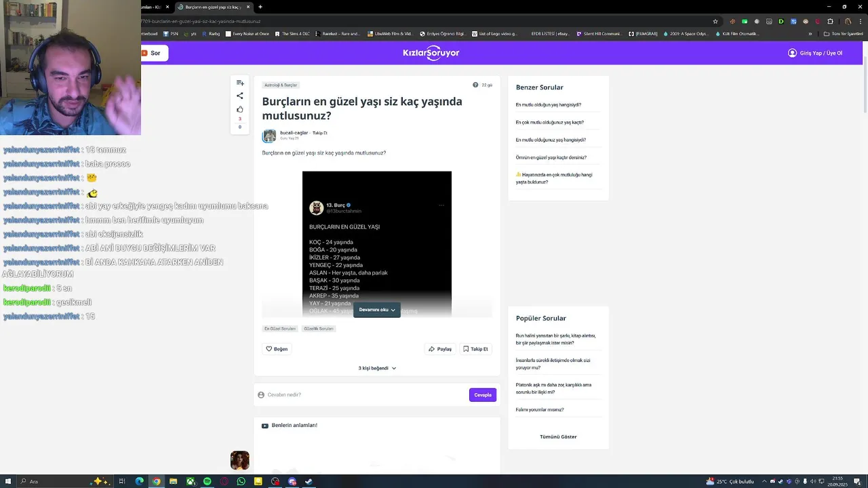
Task: Click the add-to-list icon in left sidebar
Action: click(240, 83)
